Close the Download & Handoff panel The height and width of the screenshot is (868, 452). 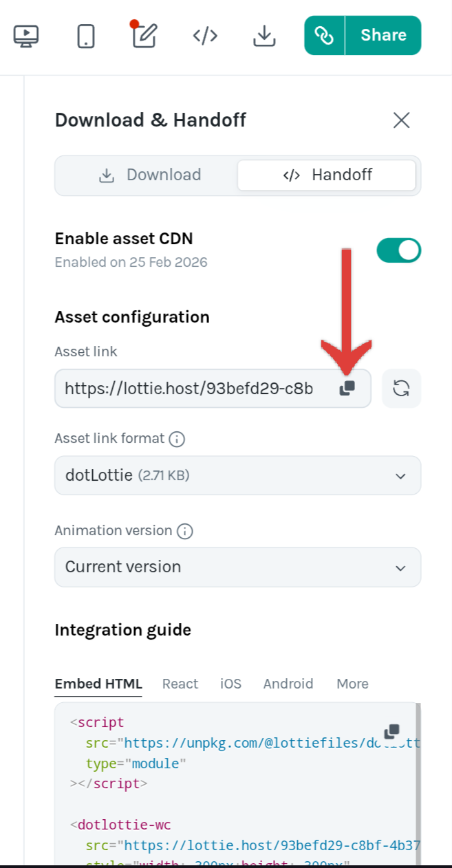(x=401, y=120)
